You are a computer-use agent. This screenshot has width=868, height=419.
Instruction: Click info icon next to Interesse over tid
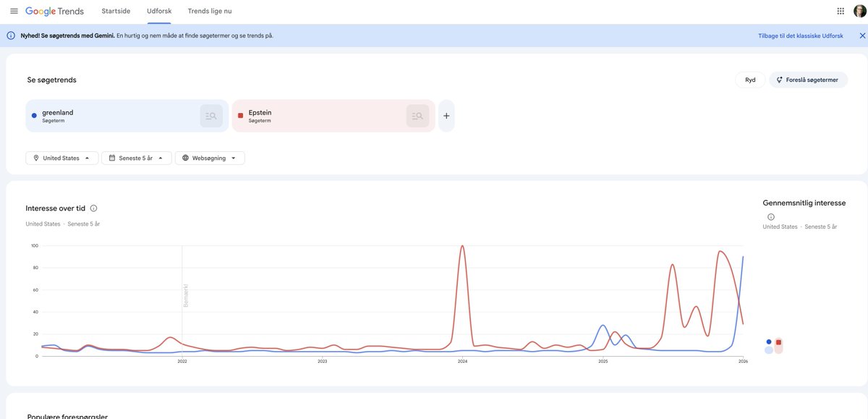click(x=93, y=208)
